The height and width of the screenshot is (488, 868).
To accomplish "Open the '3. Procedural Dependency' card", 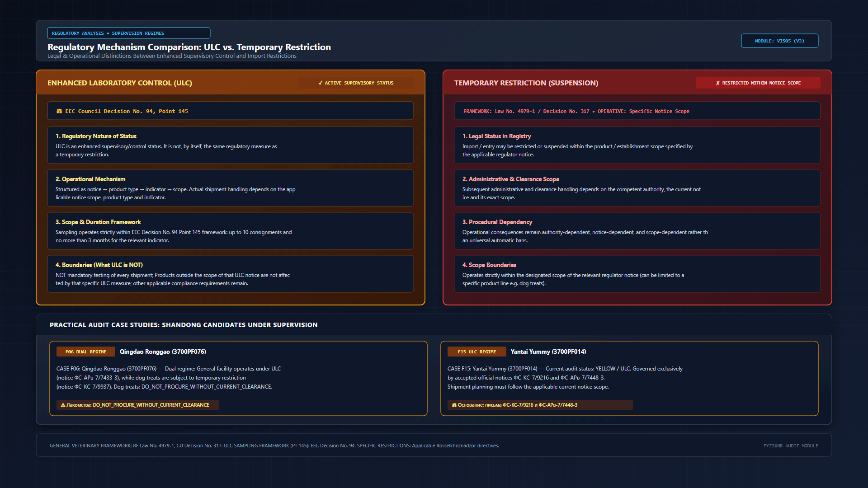I will coord(637,231).
